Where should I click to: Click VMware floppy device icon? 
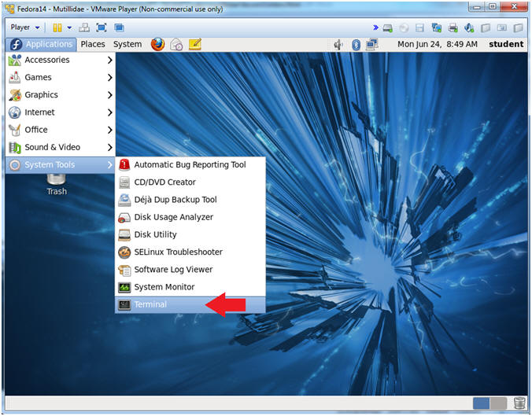[x=419, y=28]
